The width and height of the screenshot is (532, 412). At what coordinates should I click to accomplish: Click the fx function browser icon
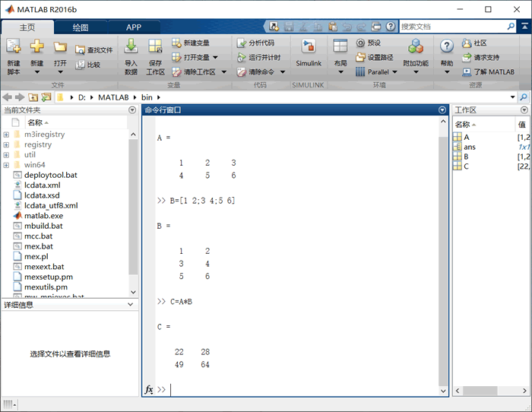[x=149, y=390]
